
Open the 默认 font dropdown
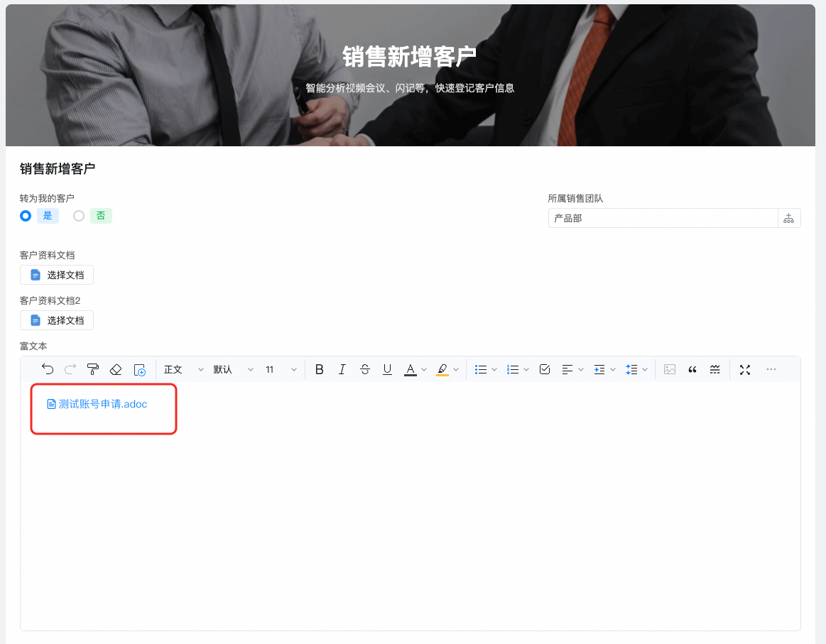(233, 369)
